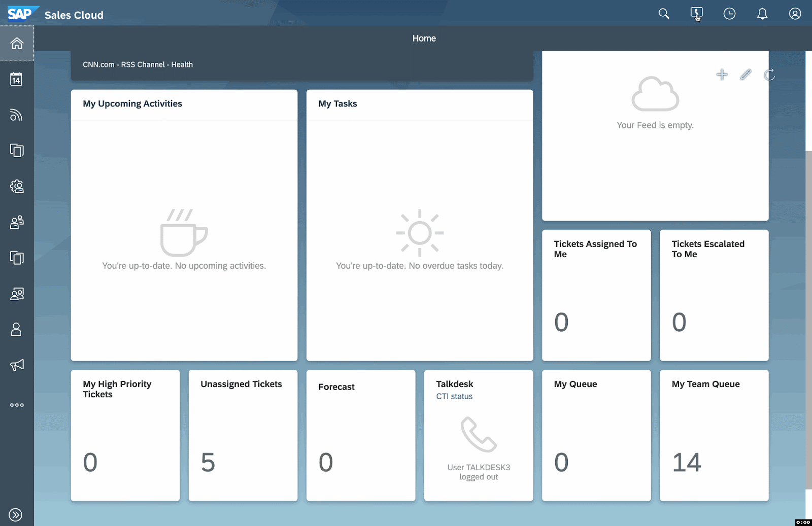This screenshot has height=526, width=812.
Task: Click the 'No upcoming activities' message
Action: point(184,266)
